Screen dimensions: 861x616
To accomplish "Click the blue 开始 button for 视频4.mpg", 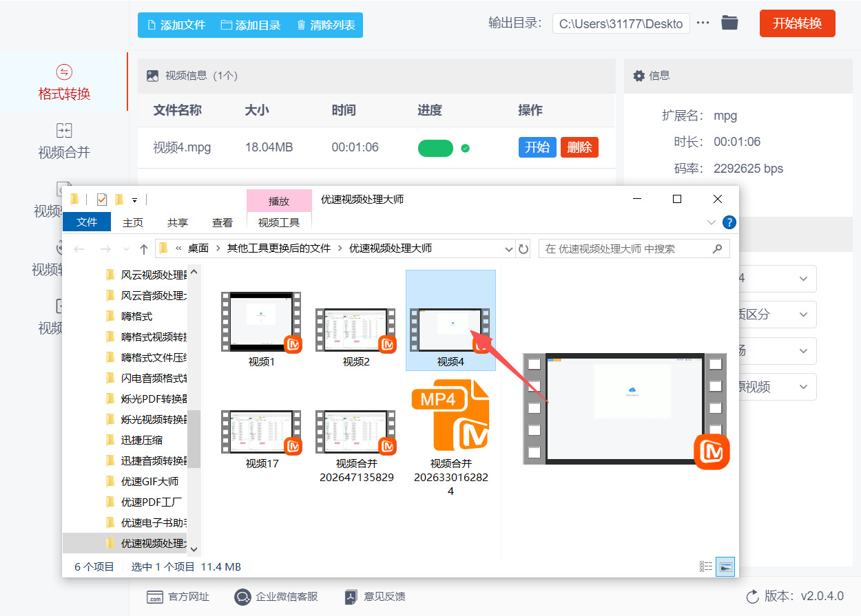I will [537, 147].
